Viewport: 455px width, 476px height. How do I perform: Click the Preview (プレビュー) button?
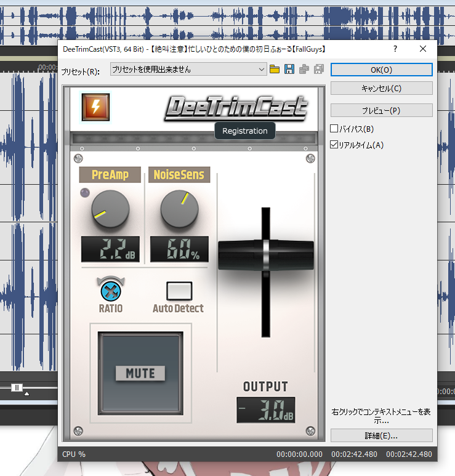(381, 110)
